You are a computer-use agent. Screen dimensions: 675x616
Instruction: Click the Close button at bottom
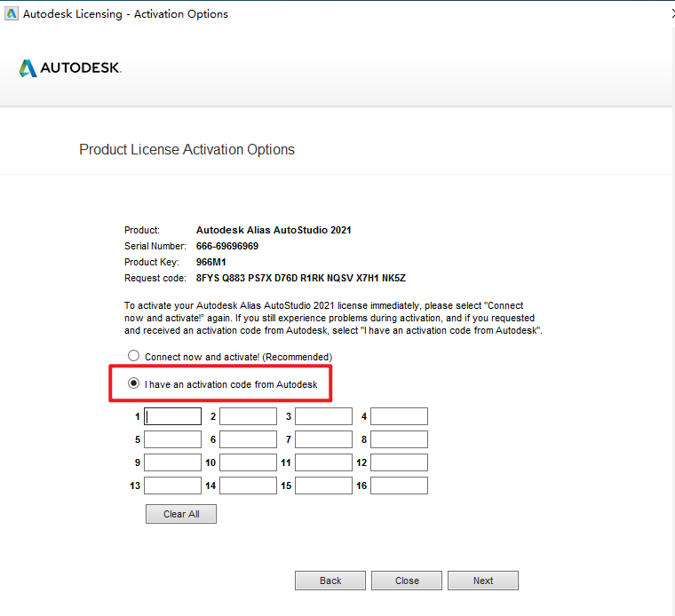407,580
